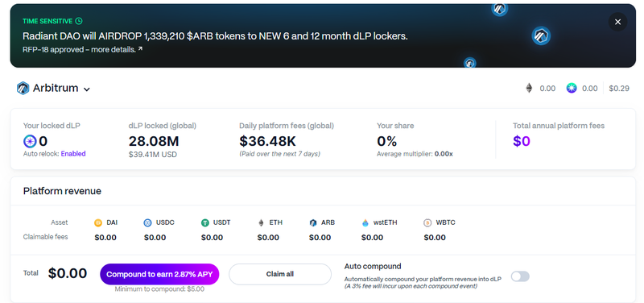Click the USDT asset icon

pos(205,223)
